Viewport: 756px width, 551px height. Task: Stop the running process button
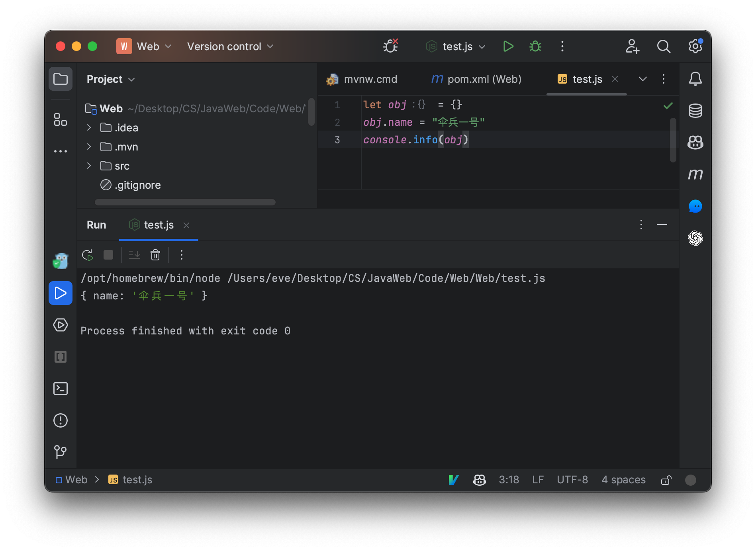tap(108, 255)
